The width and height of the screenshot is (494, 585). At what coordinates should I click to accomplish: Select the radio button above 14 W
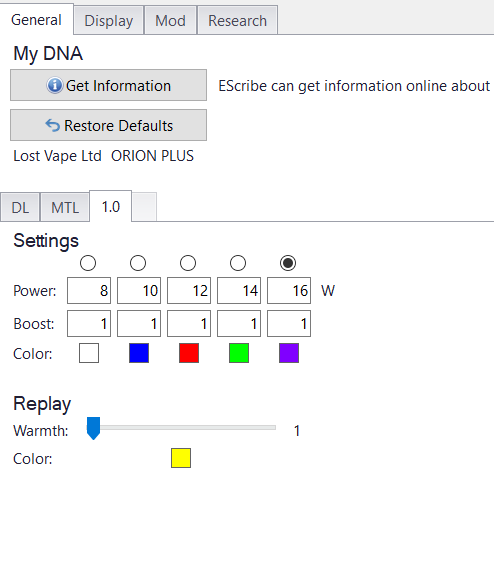pyautogui.click(x=238, y=263)
